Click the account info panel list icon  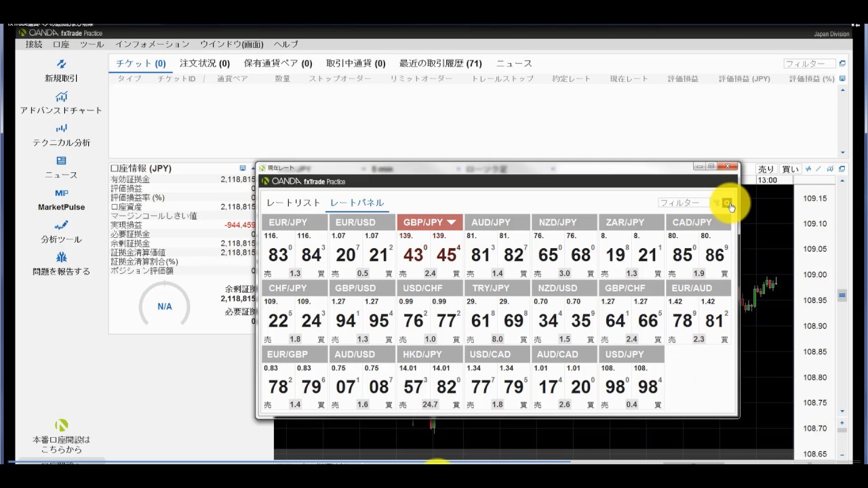point(243,168)
